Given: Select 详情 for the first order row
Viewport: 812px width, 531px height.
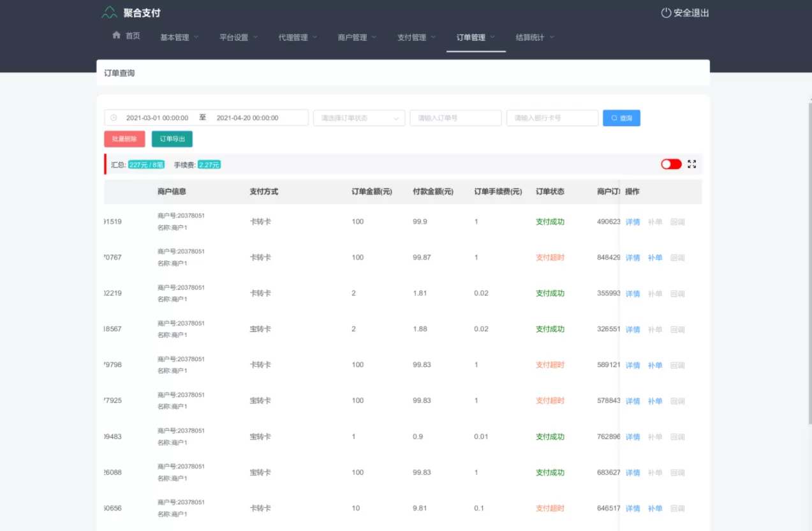Looking at the screenshot, I should coord(633,221).
